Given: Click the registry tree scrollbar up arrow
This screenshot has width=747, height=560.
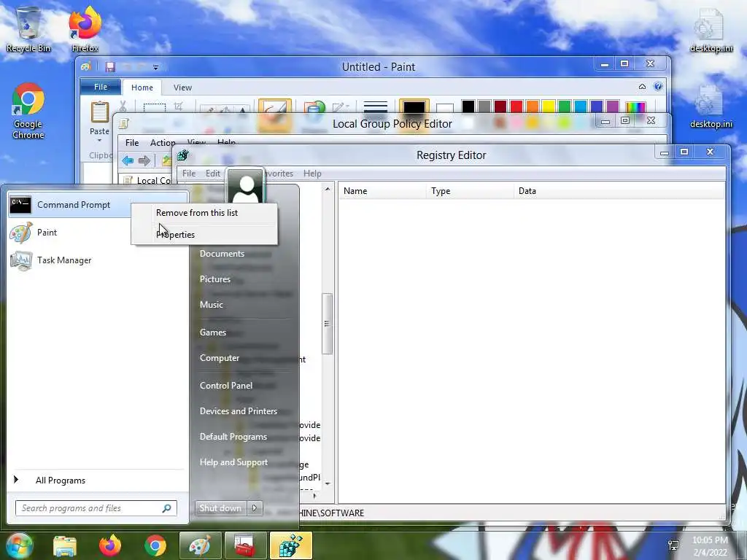Looking at the screenshot, I should click(x=328, y=189).
